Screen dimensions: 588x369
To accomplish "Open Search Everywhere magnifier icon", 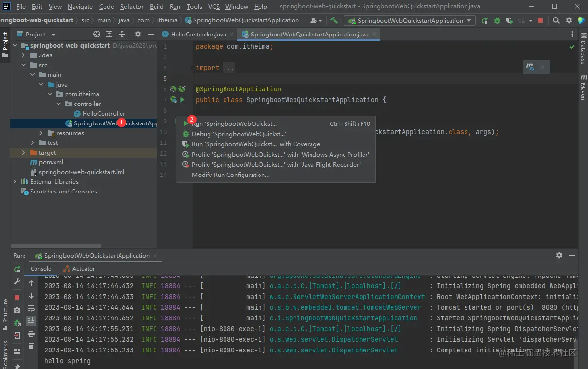I will pyautogui.click(x=556, y=20).
